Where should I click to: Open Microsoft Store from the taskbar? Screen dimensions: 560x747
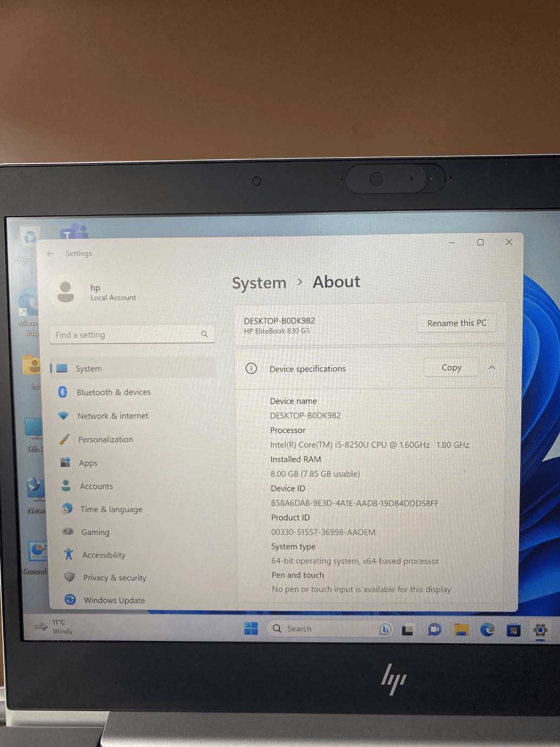click(513, 630)
